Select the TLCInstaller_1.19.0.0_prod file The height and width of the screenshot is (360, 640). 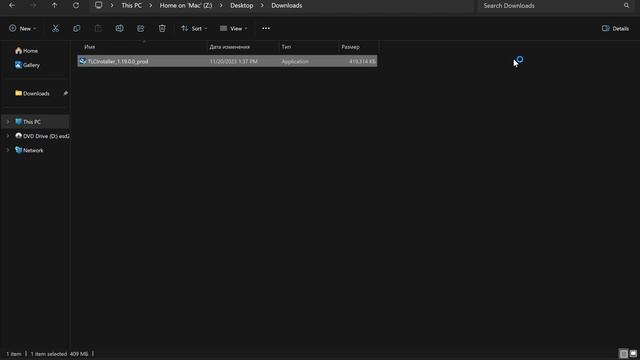click(227, 61)
